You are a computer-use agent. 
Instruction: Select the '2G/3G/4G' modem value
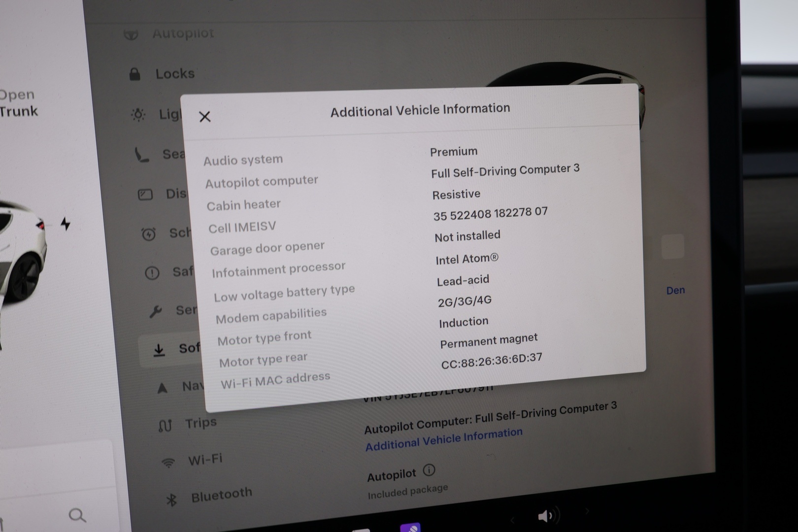click(465, 301)
